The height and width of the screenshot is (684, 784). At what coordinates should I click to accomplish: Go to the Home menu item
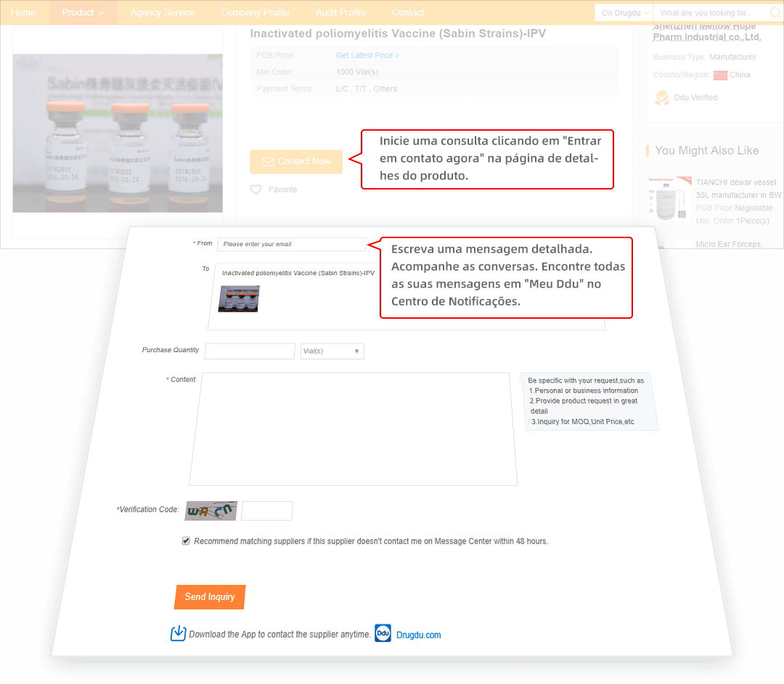[23, 12]
